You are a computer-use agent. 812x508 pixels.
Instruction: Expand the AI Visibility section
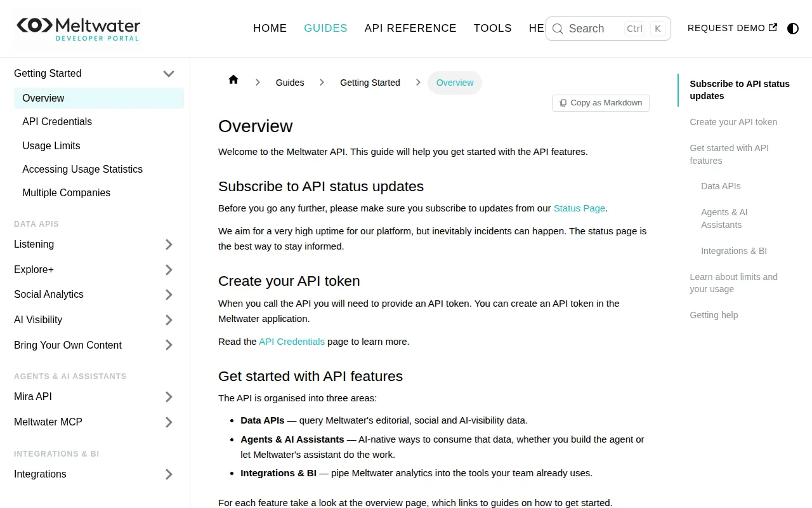[x=169, y=320]
